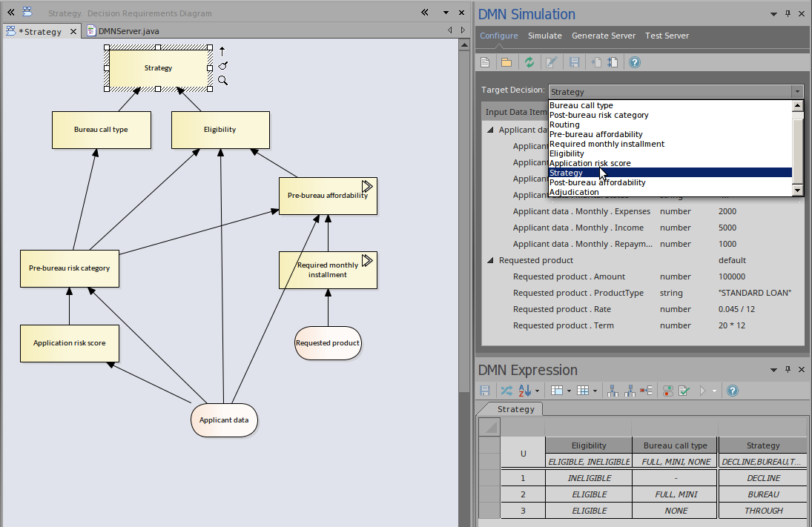Viewport: 812px width, 527px height.
Task: Edit the simulation artifact with pencil icon
Action: [x=551, y=62]
